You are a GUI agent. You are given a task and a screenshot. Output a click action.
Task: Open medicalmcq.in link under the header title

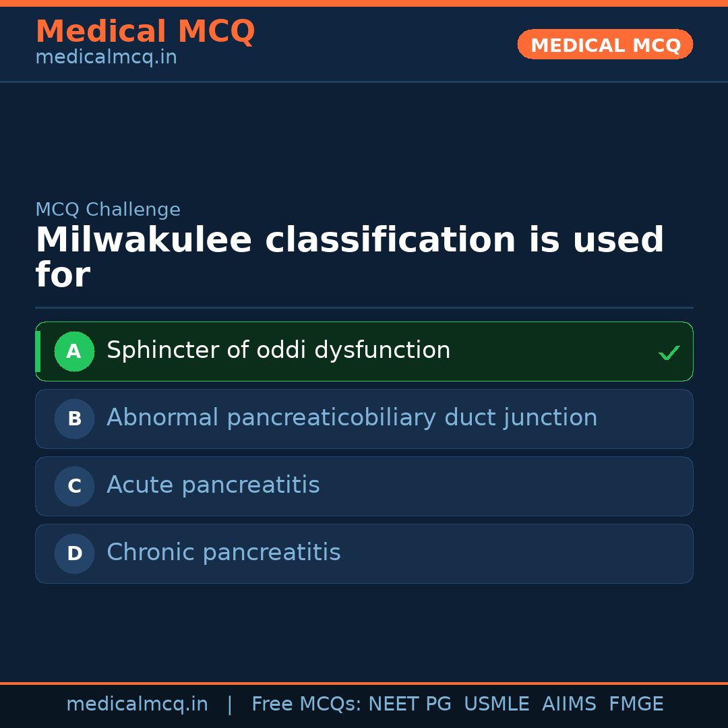tap(106, 58)
